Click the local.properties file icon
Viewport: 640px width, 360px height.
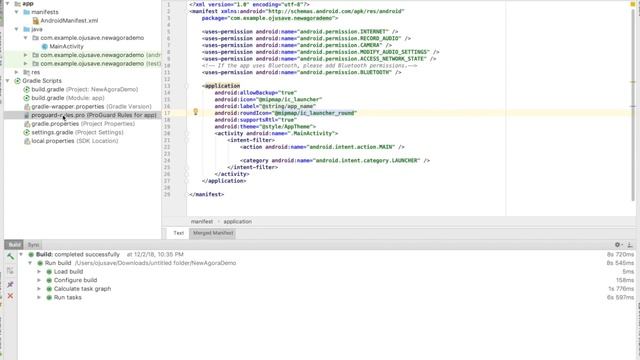pos(27,141)
